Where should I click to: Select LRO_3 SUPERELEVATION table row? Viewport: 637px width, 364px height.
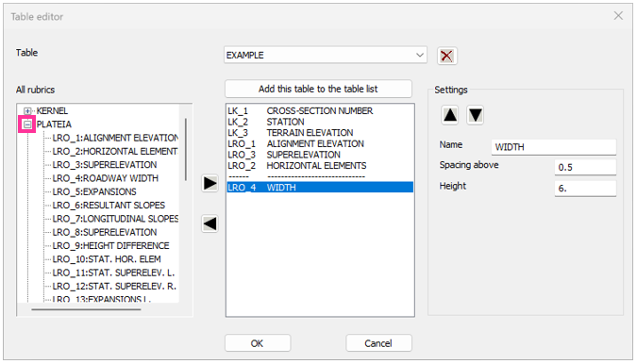point(320,155)
